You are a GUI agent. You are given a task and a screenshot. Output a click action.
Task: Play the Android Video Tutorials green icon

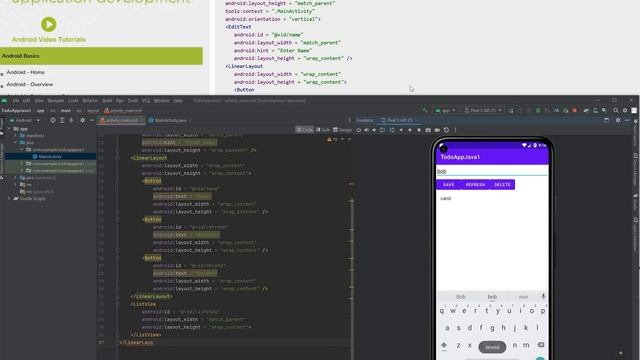pos(49,24)
